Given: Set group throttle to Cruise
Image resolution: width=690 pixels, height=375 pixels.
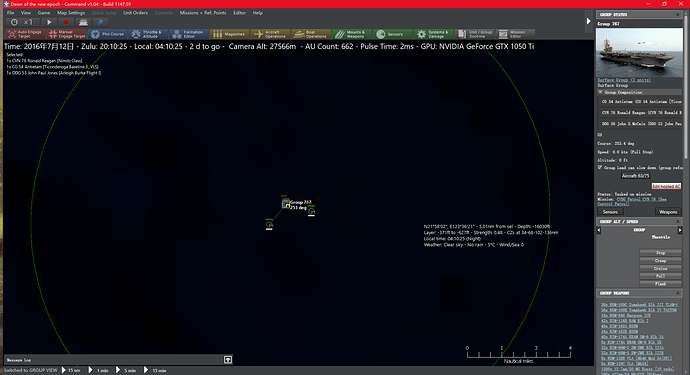Looking at the screenshot, I should [660, 268].
